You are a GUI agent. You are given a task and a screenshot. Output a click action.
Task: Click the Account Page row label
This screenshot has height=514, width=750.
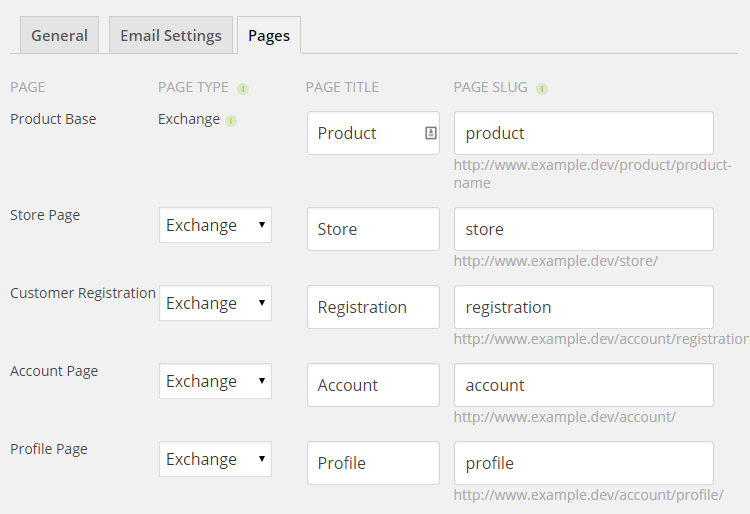click(x=54, y=371)
